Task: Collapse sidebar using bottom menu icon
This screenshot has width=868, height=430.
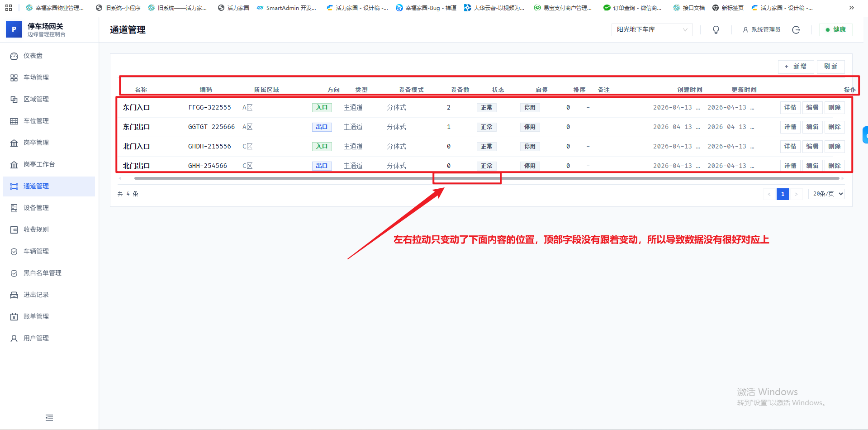Action: pyautogui.click(x=49, y=418)
